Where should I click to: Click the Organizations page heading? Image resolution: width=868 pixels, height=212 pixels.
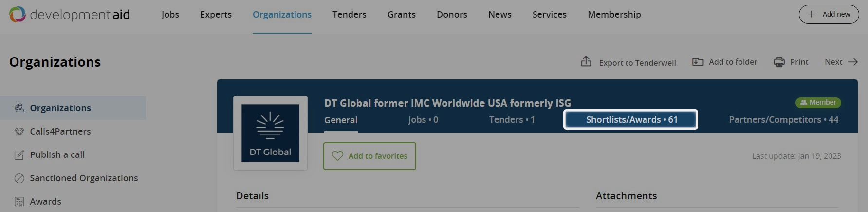[55, 62]
